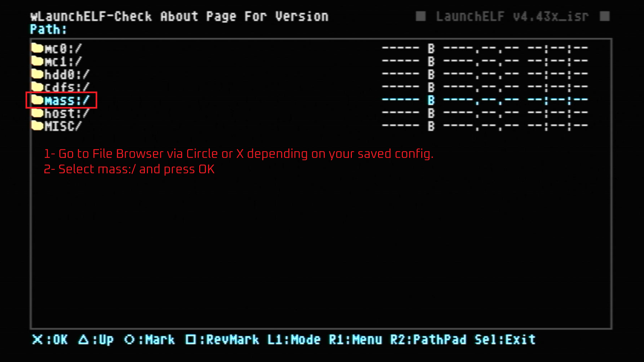Screen dimensions: 644x362
Task: Click the date field of hdd0:/ row
Action: [481, 74]
